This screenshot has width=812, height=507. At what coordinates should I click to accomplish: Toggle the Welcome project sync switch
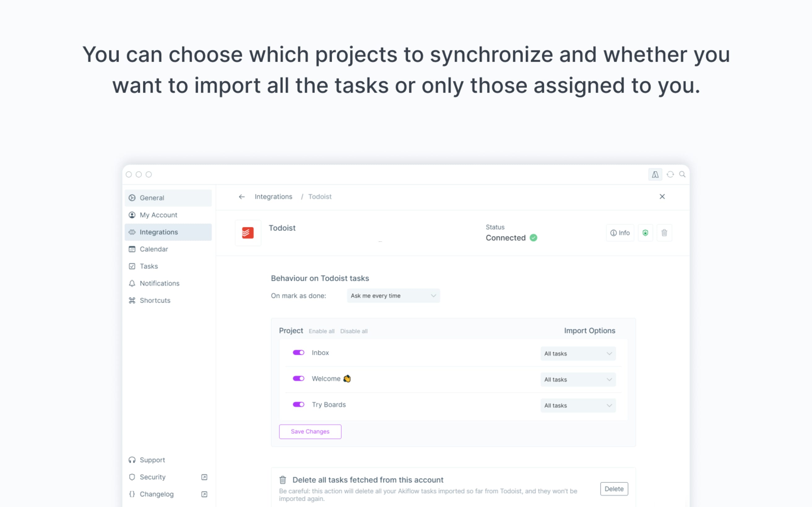(x=299, y=378)
